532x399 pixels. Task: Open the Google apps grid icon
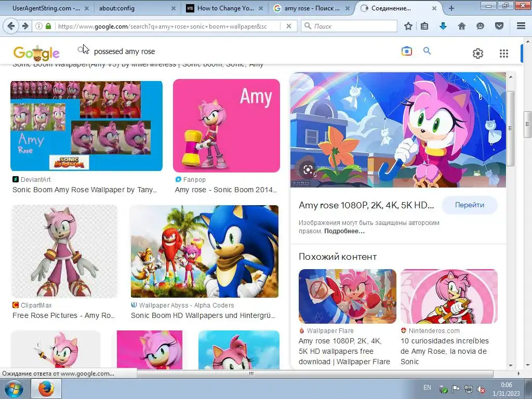coord(504,54)
